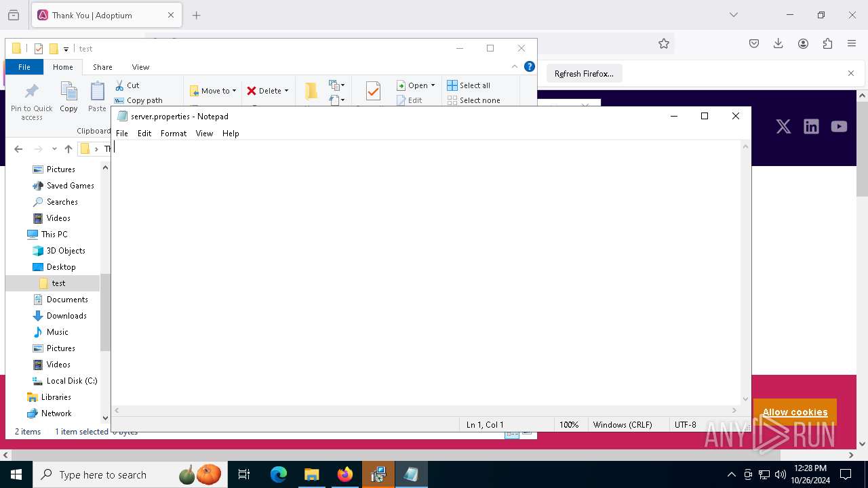Expand the Open dropdown arrow in ribbon
The height and width of the screenshot is (488, 868).
(x=433, y=85)
